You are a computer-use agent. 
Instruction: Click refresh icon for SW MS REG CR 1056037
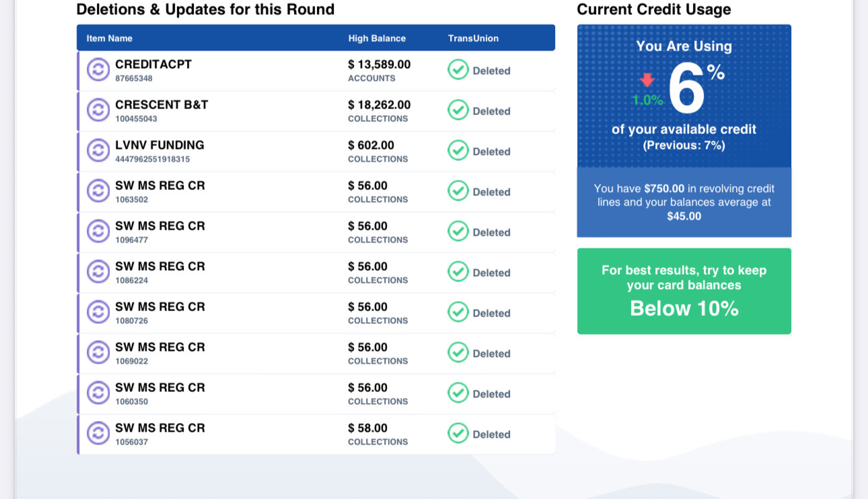(98, 433)
